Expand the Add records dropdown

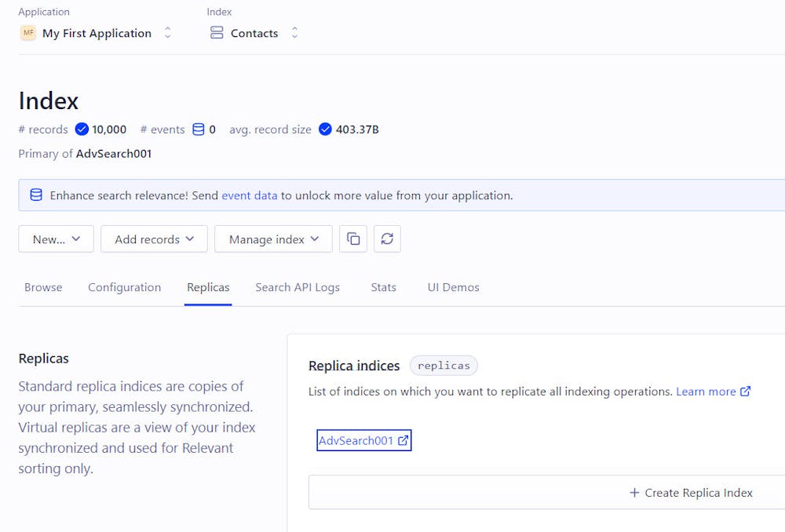154,239
